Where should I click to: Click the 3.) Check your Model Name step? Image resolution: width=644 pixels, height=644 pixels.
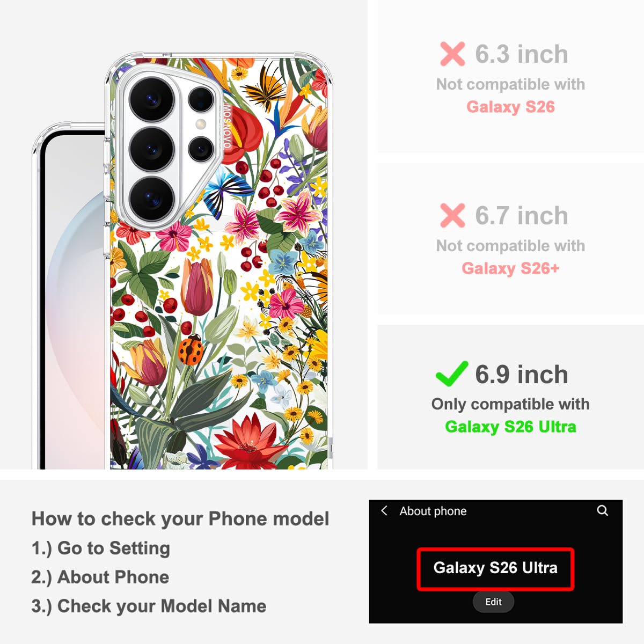149,606
